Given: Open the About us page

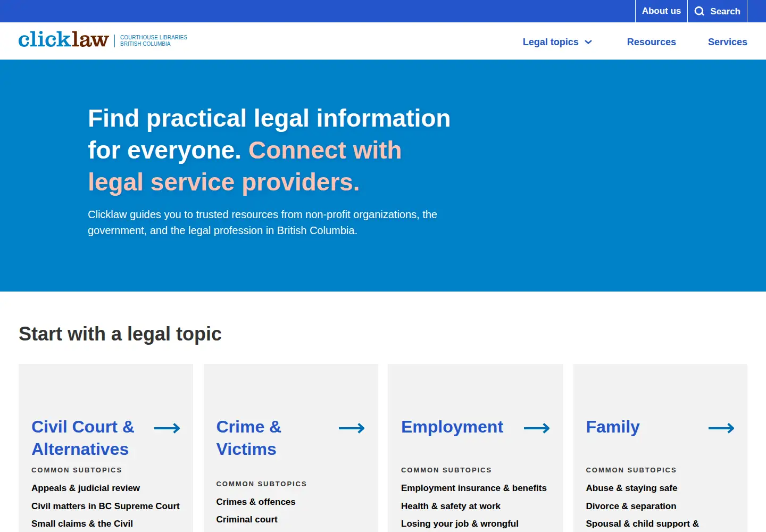Looking at the screenshot, I should point(661,11).
